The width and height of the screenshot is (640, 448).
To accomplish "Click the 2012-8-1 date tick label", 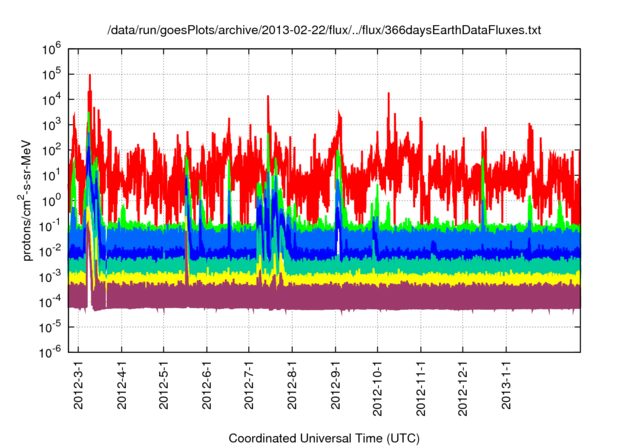I will coord(293,383).
